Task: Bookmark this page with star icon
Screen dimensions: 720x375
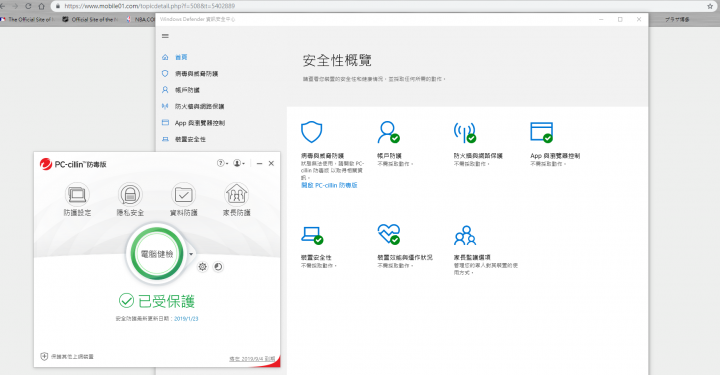Action: [710, 6]
